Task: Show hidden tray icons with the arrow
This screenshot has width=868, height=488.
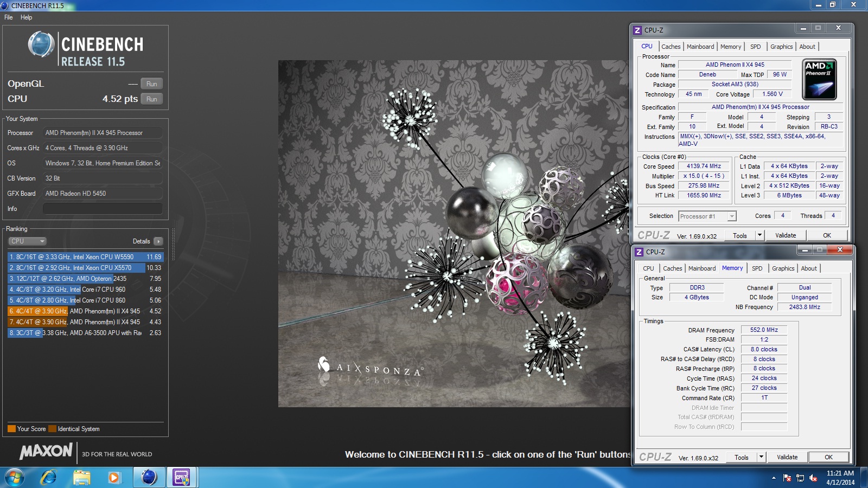Action: click(x=774, y=478)
